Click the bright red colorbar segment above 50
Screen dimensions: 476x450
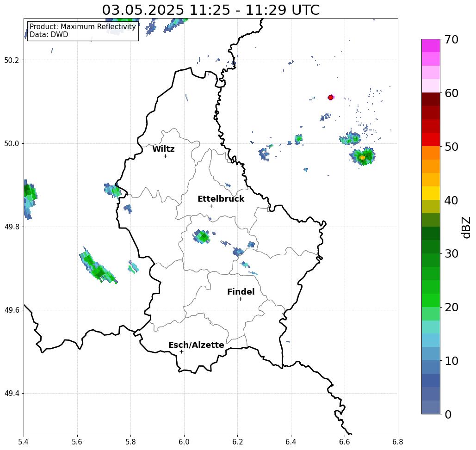[431, 139]
